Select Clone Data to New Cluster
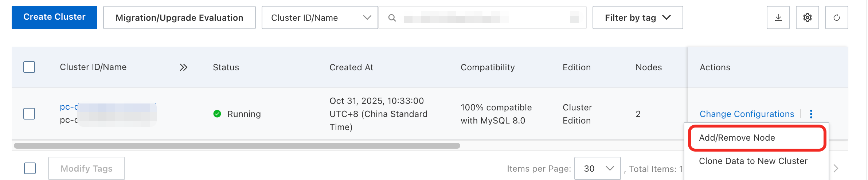The image size is (868, 180). (x=753, y=161)
